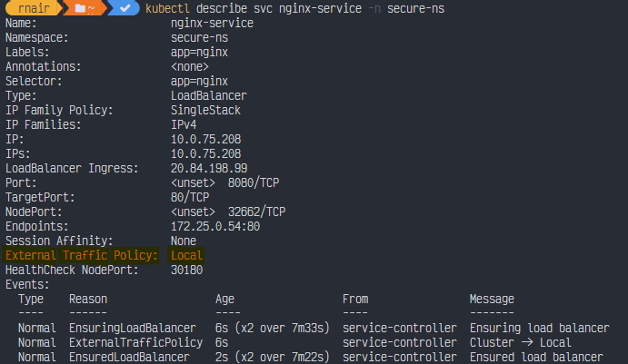Click the Endpoints value 172.25.0.54:80
The width and height of the screenshot is (628, 364).
click(215, 226)
